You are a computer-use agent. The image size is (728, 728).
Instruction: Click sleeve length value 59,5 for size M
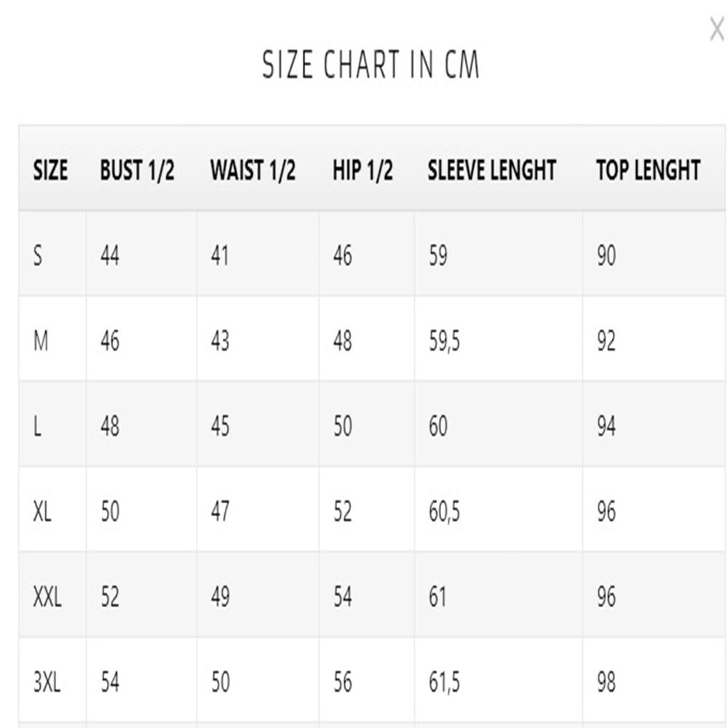click(444, 341)
